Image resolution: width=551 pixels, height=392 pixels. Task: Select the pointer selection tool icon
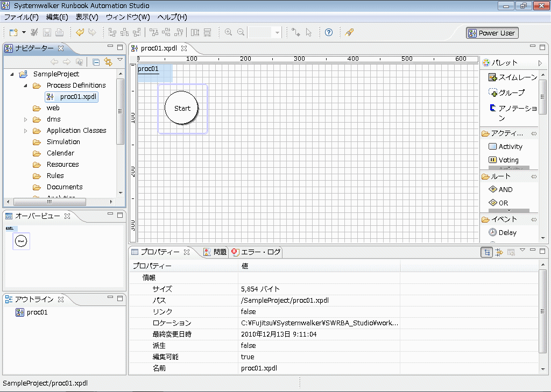pos(308,32)
